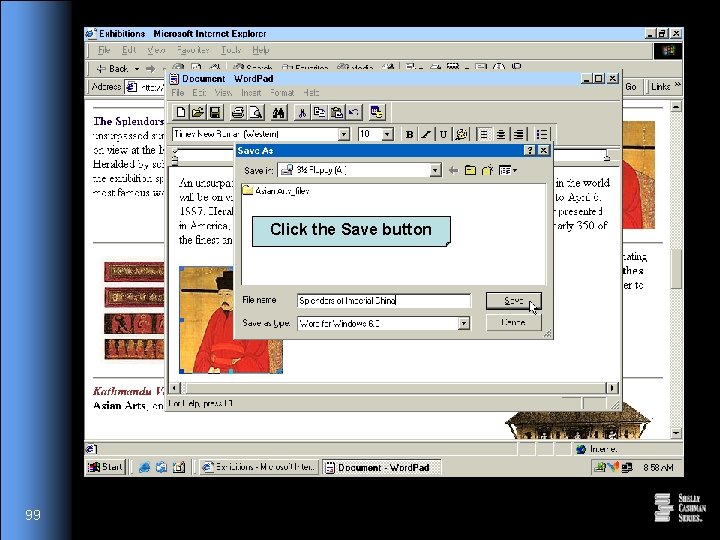
Task: Click the Copy icon in WordPad toolbar
Action: (x=319, y=112)
